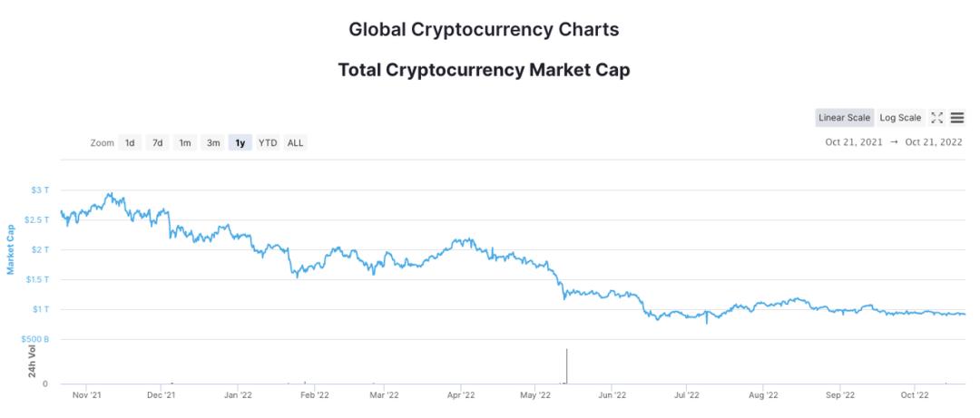980x418 pixels.
Task: Switch to Linear Scale
Action: pos(844,118)
